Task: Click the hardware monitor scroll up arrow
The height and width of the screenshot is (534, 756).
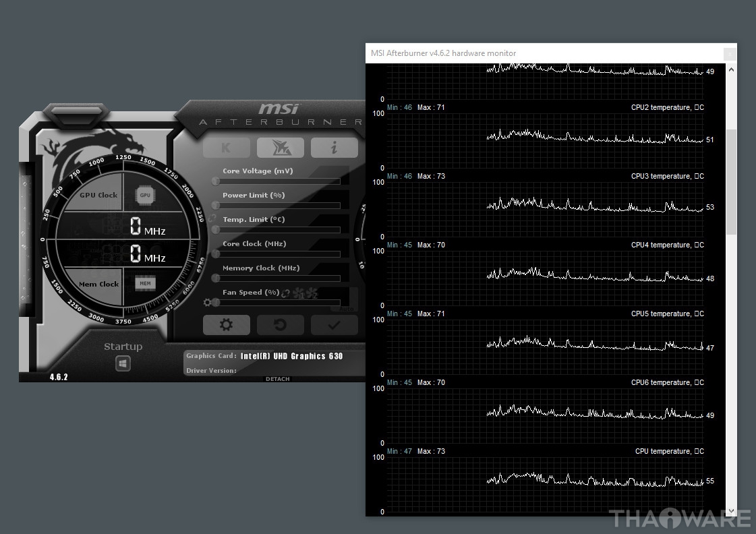Action: click(731, 70)
